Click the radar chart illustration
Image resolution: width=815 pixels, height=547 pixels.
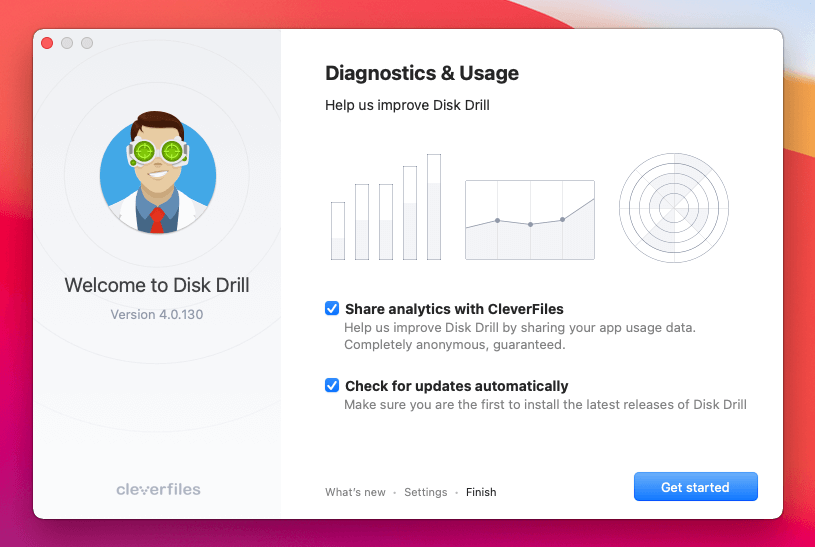tap(674, 208)
